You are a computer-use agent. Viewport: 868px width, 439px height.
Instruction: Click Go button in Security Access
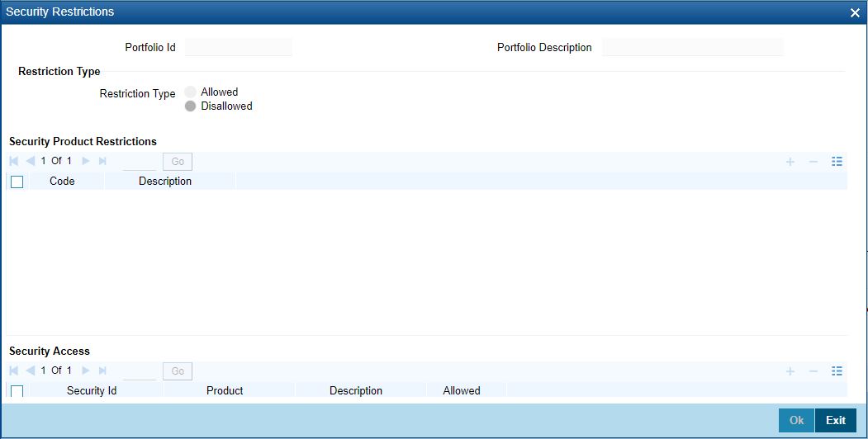178,371
